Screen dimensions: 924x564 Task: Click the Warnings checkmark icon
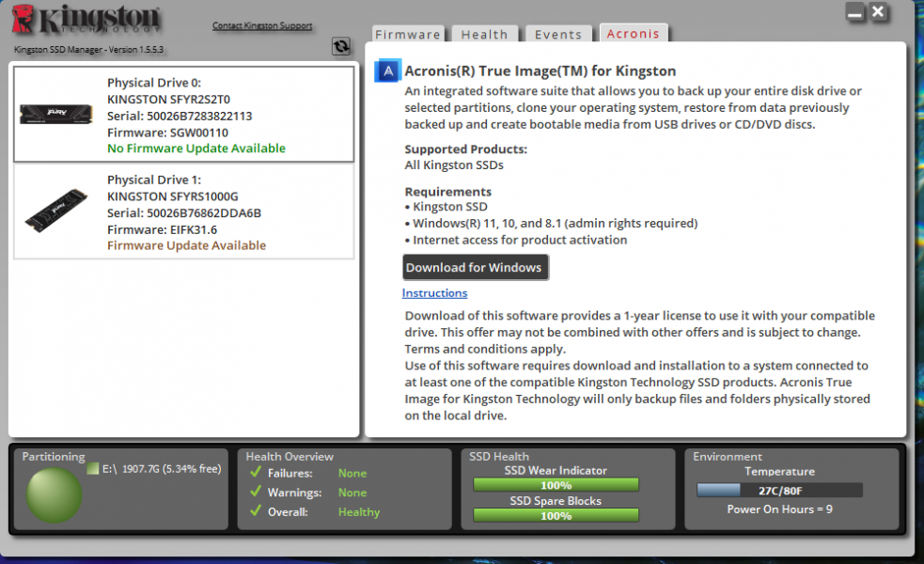pyautogui.click(x=255, y=492)
